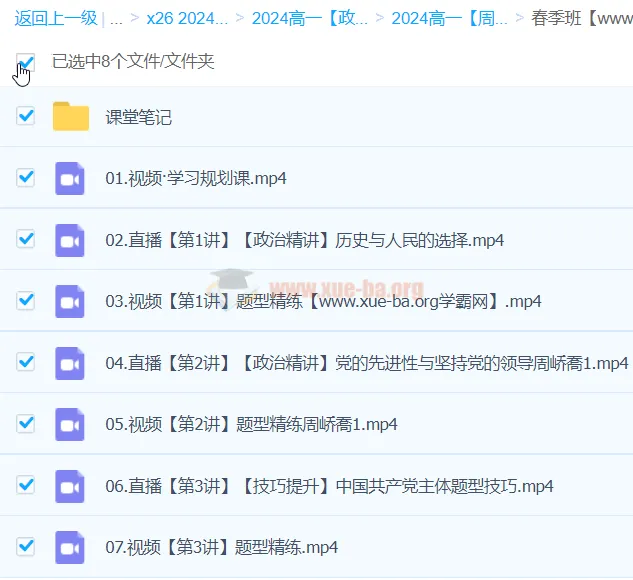Open file name 02.直播【第1讲】历史与人民的选择.mp4
This screenshot has width=633, height=580.
pos(304,240)
